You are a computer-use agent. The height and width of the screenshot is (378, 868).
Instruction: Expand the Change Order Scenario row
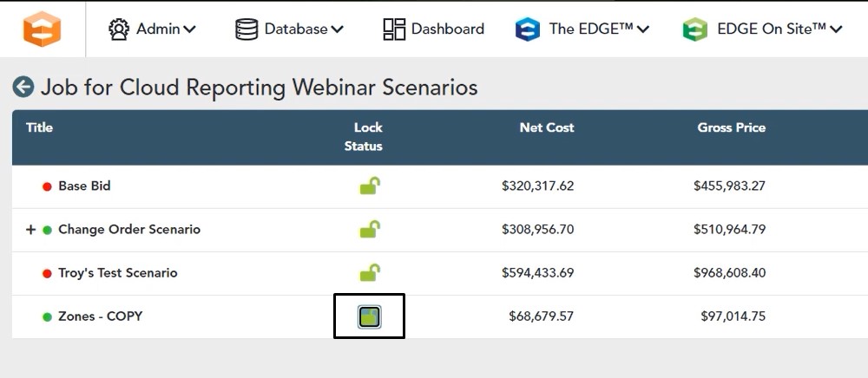(x=30, y=230)
